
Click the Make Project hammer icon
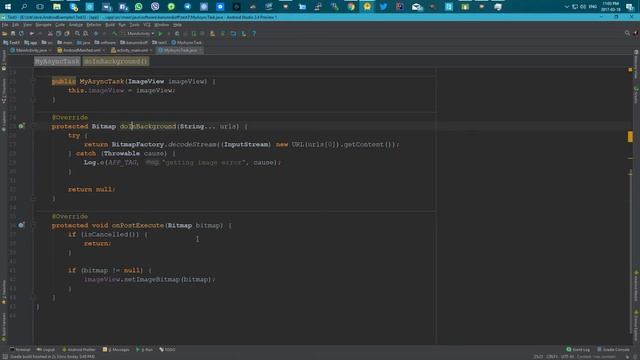115,33
